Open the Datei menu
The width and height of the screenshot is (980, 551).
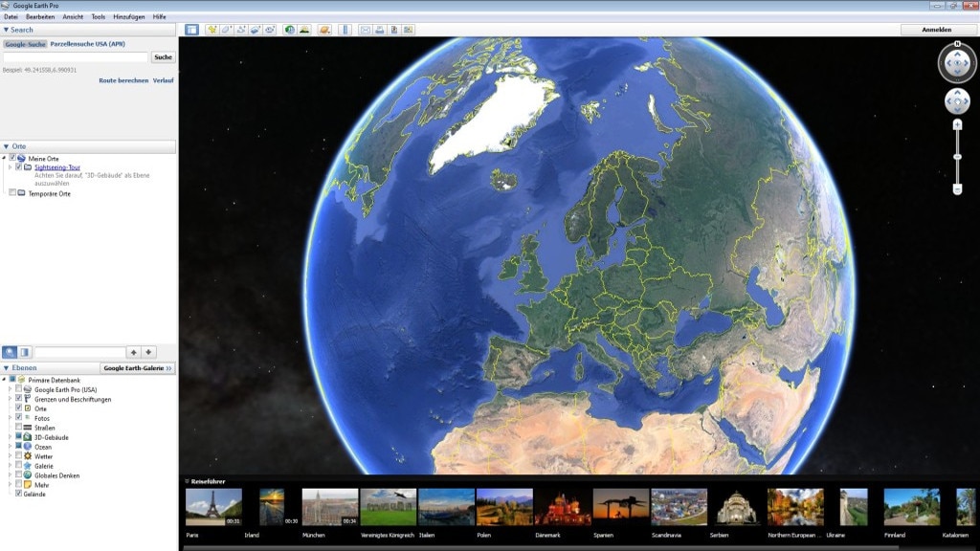(x=11, y=17)
